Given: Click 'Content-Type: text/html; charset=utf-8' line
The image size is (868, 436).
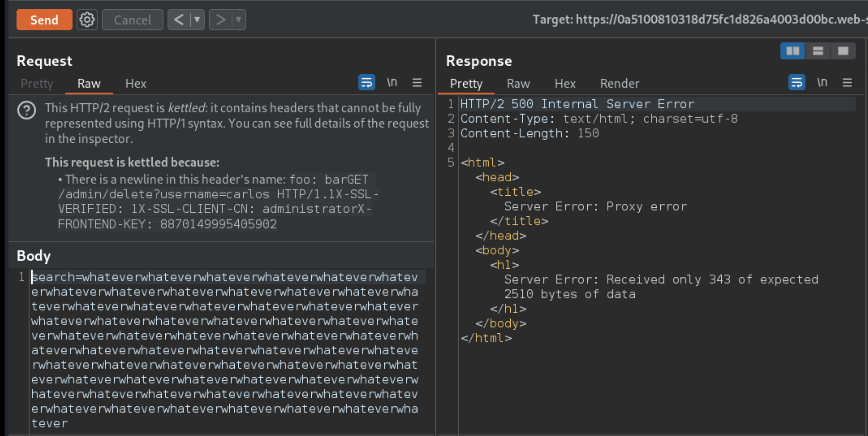Looking at the screenshot, I should 599,119.
